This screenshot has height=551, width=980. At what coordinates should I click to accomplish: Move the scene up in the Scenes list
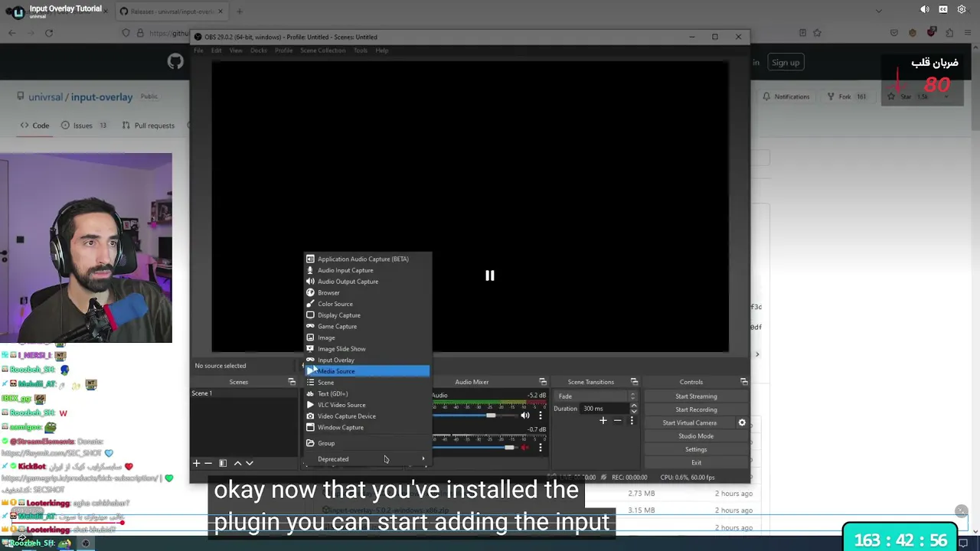[237, 463]
